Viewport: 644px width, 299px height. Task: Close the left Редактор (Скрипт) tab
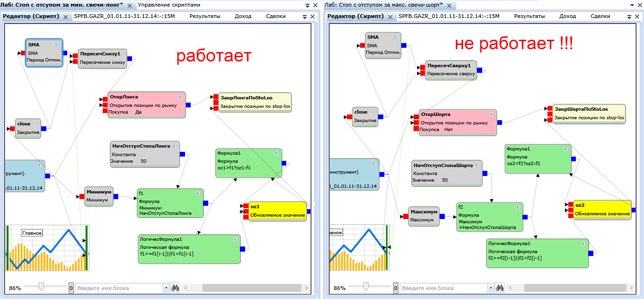(x=66, y=17)
